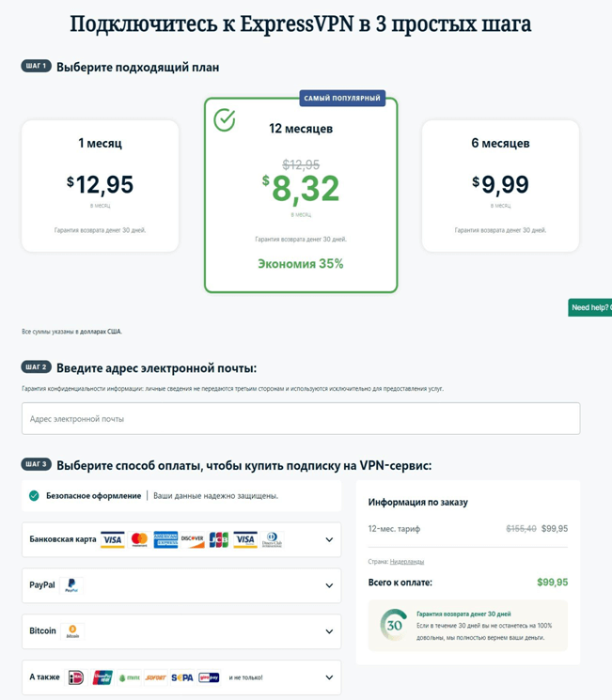Expand the Bitcoin payment option chevron
This screenshot has height=700, width=612.
329,631
